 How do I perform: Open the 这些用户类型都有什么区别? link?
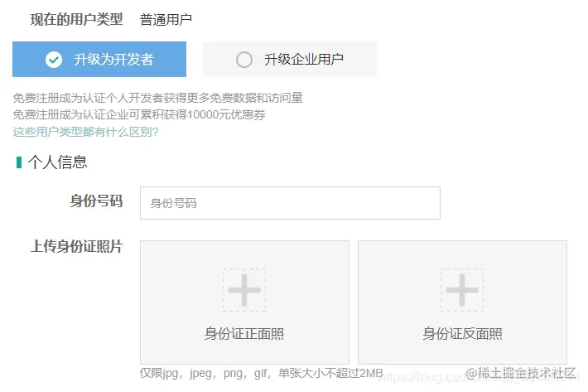[x=86, y=132]
